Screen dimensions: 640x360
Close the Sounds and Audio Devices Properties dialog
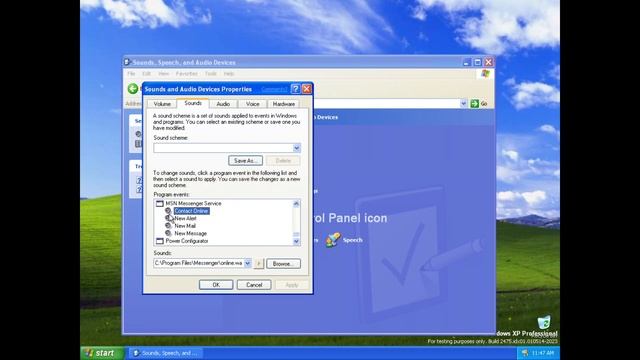point(307,89)
